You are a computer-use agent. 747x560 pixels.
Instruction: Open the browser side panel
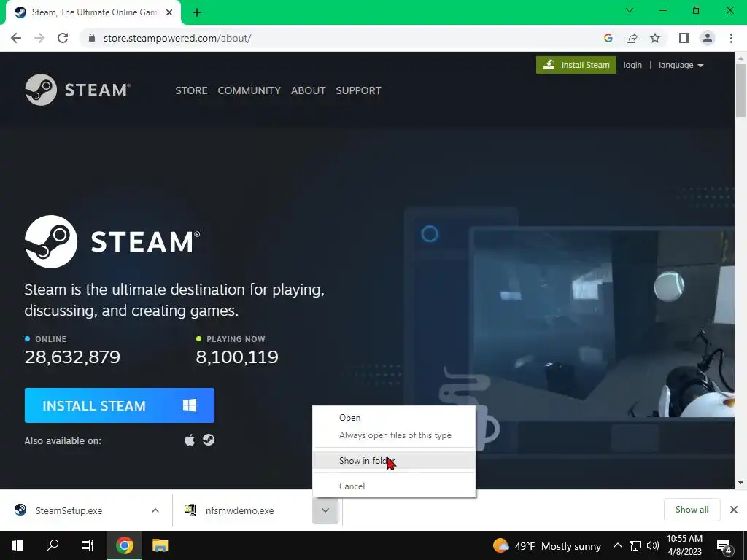click(684, 38)
